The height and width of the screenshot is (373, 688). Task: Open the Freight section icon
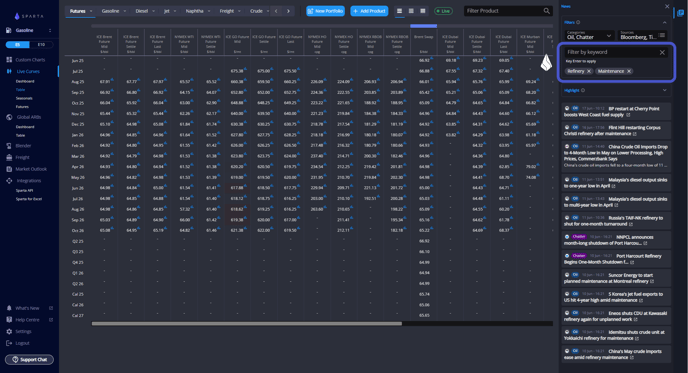click(9, 157)
